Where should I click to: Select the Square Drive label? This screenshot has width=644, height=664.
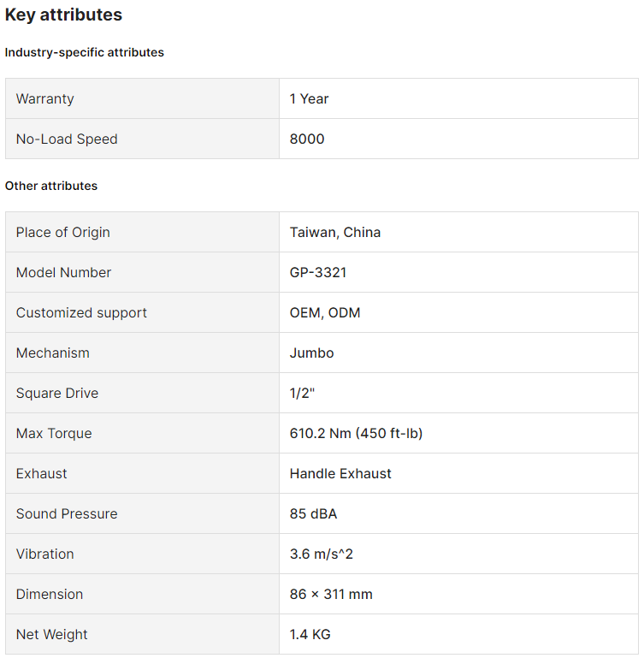pyautogui.click(x=57, y=393)
